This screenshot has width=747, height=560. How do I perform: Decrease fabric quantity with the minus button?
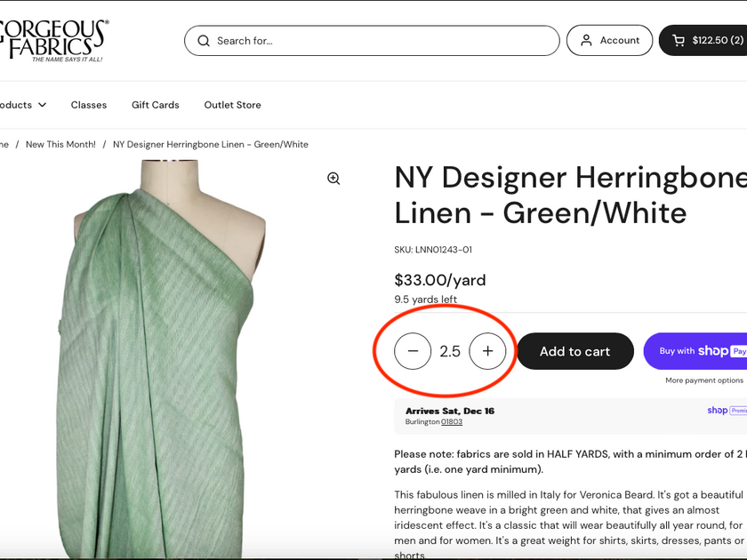[412, 351]
